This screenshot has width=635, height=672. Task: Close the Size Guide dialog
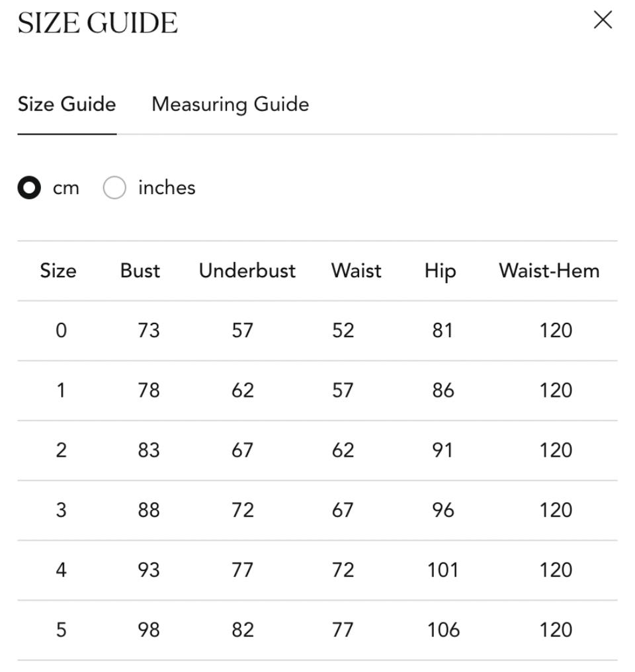603,20
